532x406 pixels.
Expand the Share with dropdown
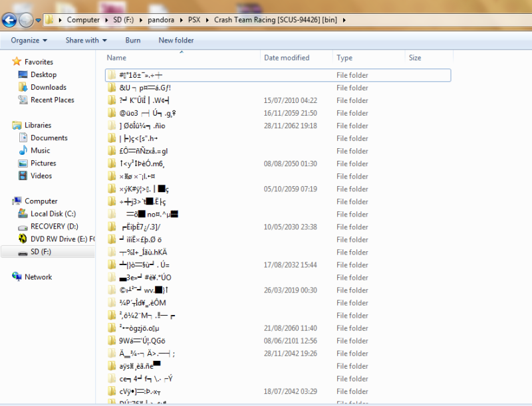click(86, 40)
